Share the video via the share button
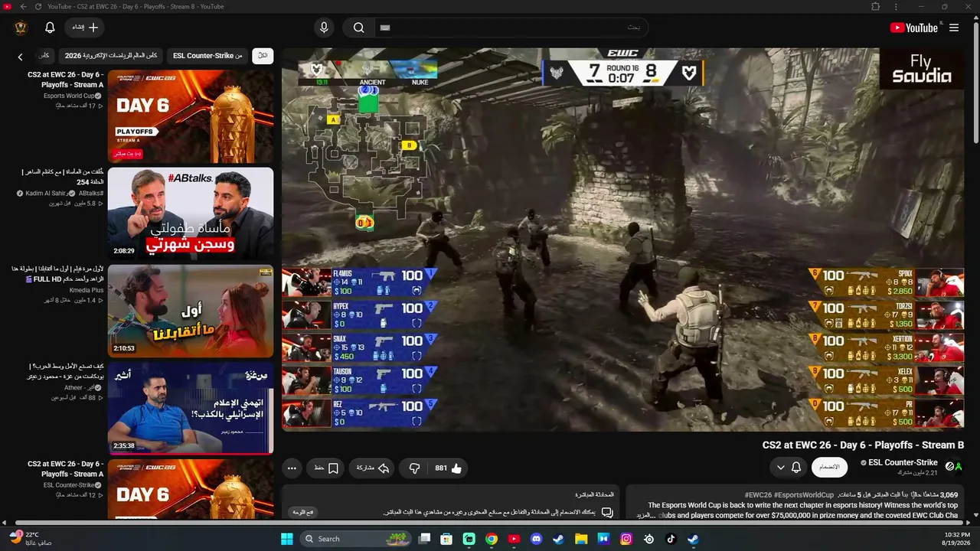This screenshot has height=551, width=980. (x=373, y=468)
